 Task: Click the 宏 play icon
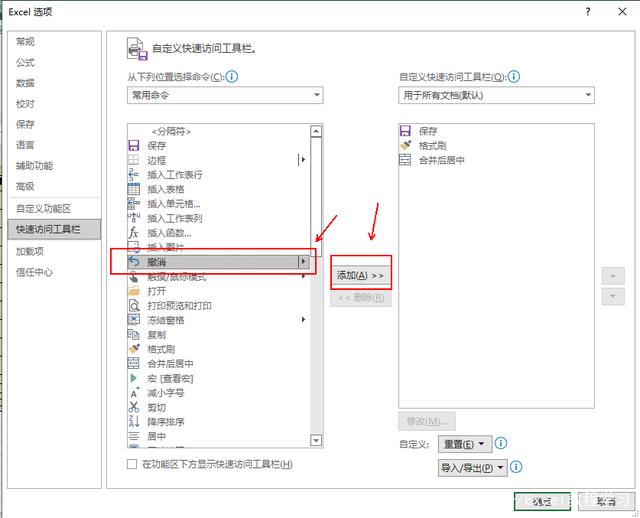[x=133, y=378]
